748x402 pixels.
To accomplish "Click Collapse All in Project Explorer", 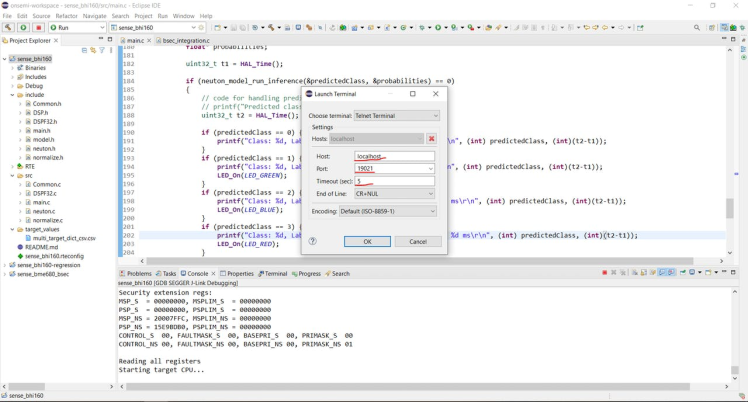I will (x=84, y=50).
